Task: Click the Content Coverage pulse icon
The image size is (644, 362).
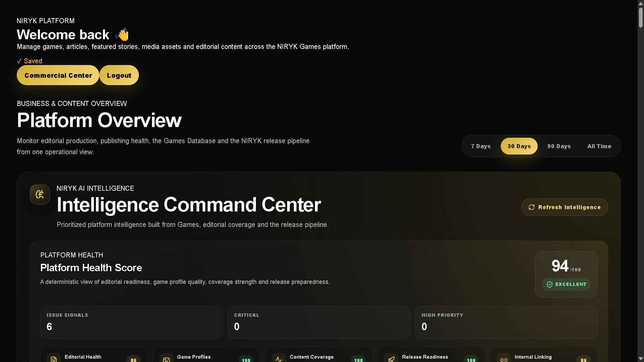Action: (279, 359)
